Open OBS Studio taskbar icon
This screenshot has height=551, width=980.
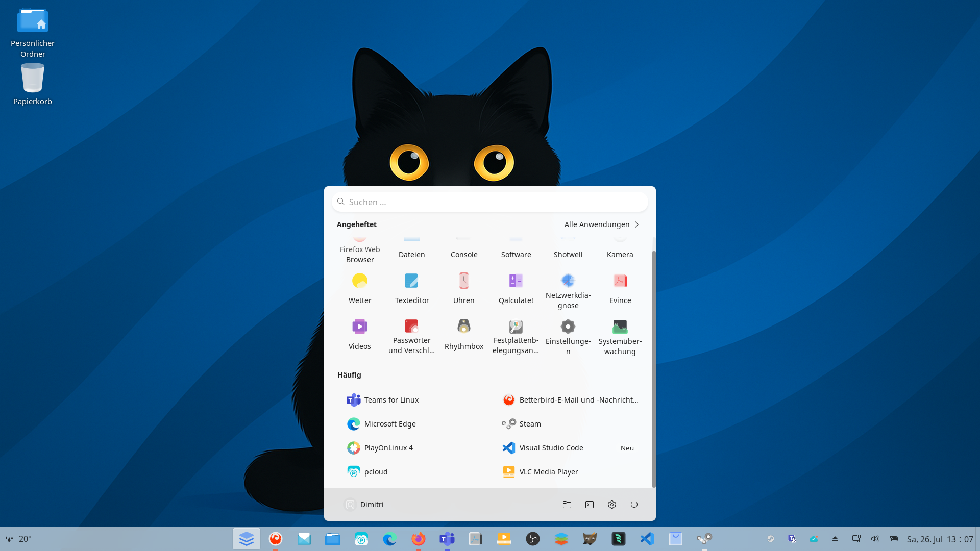click(533, 539)
